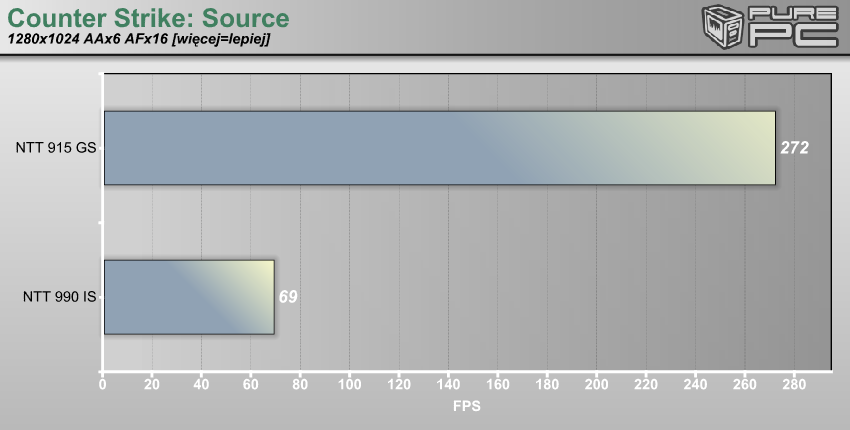Click the 1280x1024 AAx6 AFx16 subtitle
Image resolution: width=850 pixels, height=430 pixels.
tap(139, 40)
